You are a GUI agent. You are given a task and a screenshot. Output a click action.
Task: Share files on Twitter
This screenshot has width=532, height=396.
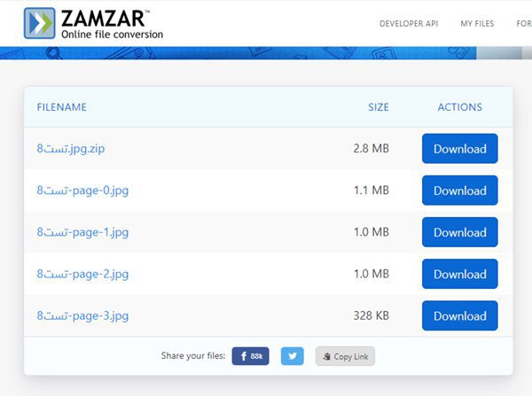tap(292, 356)
